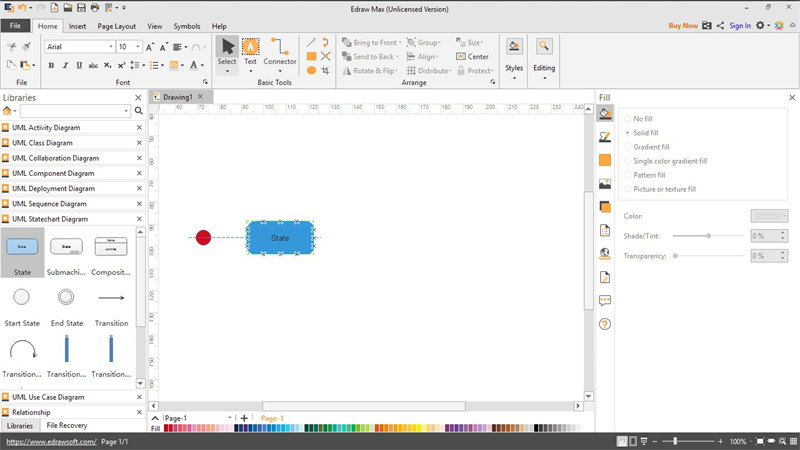This screenshot has width=800, height=450.
Task: Open the Page Layout ribbon tab
Action: [117, 26]
